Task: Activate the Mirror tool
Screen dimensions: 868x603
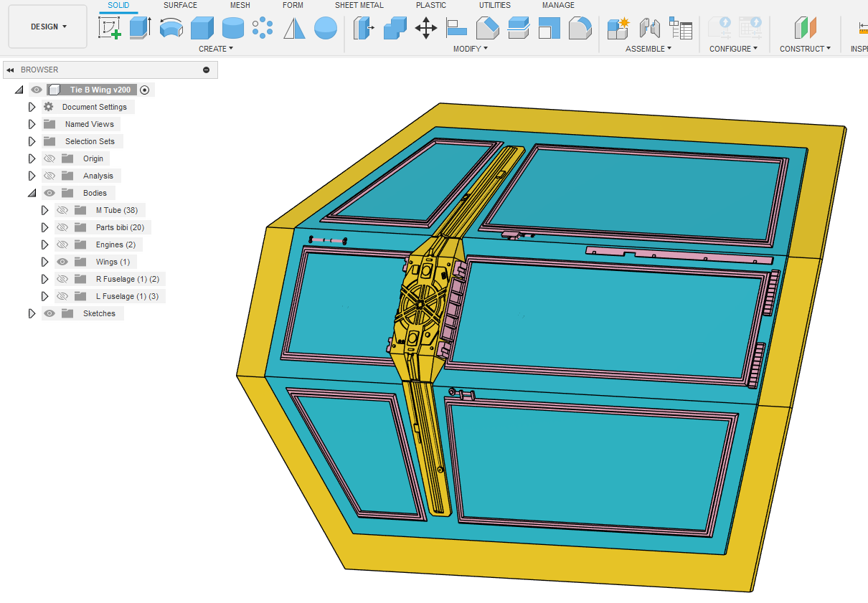Action: pyautogui.click(x=294, y=28)
